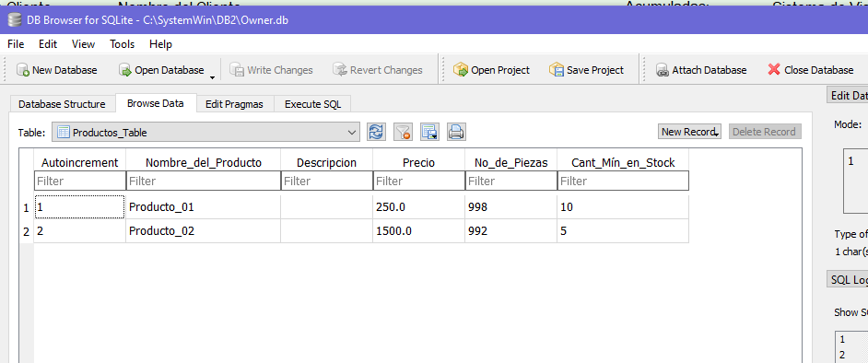868x363 pixels.
Task: Open the Productos_Table selector dropdown
Action: pos(206,133)
